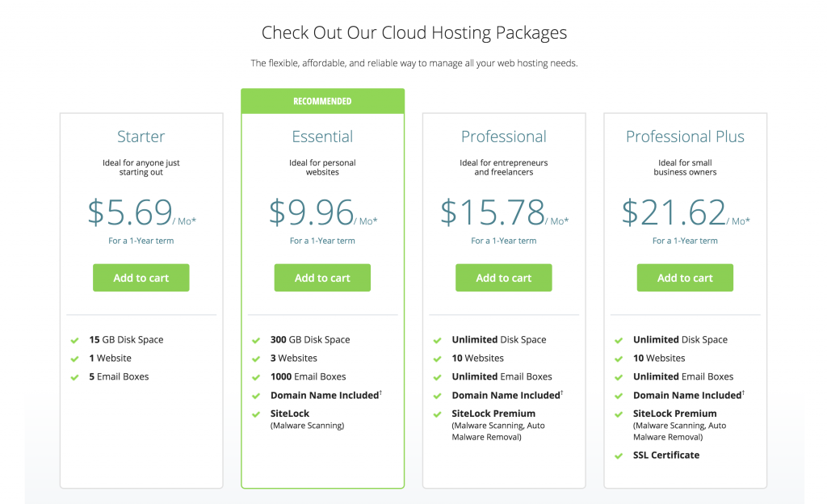Image resolution: width=827 pixels, height=504 pixels.
Task: Add the Essential plan to cart
Action: pyautogui.click(x=322, y=278)
